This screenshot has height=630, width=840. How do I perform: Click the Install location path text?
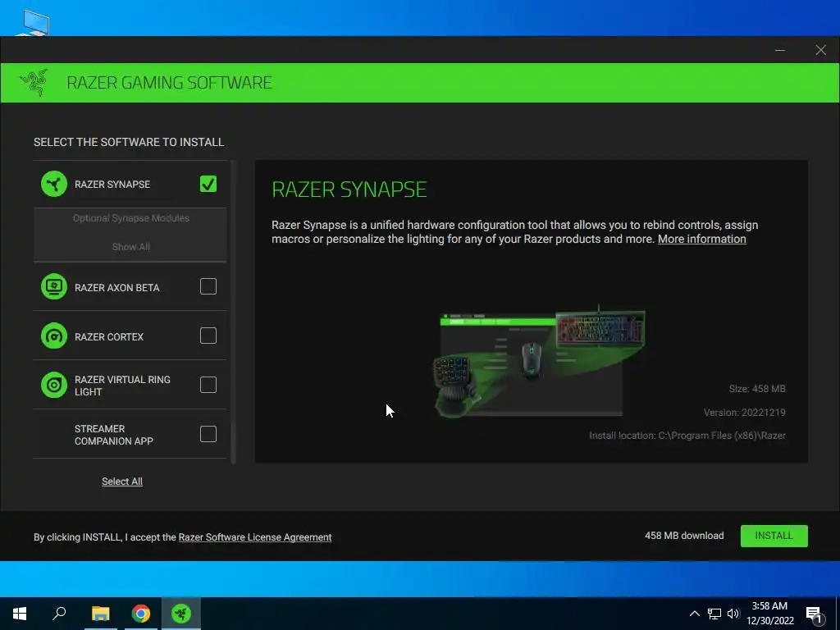(687, 436)
